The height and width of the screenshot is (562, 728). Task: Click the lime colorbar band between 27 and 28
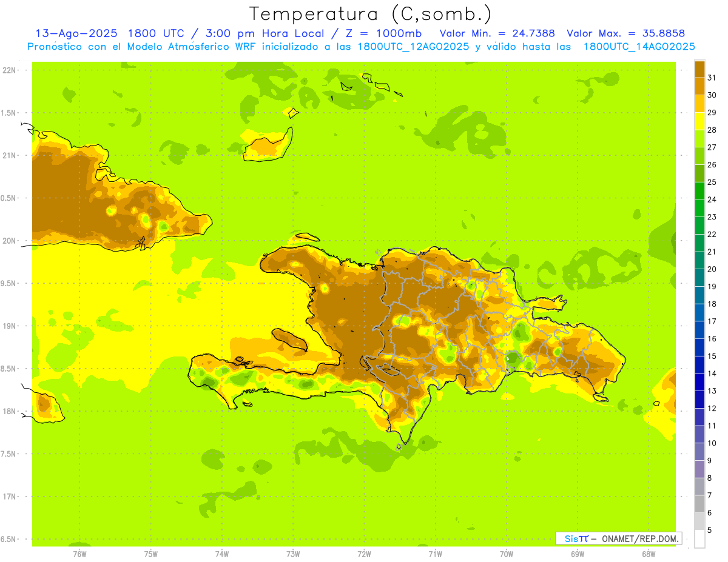699,138
